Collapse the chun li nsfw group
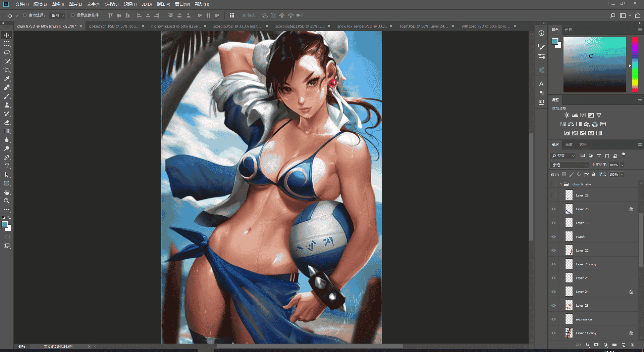Viewport: 644px width, 352px height. (561, 184)
